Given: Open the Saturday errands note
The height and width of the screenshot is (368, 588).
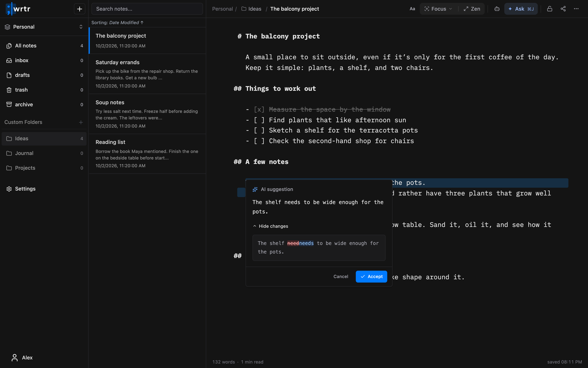Looking at the screenshot, I should pyautogui.click(x=148, y=74).
